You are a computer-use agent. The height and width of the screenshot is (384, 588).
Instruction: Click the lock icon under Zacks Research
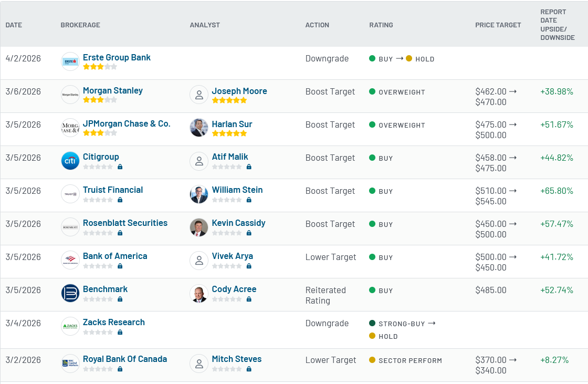pos(120,332)
